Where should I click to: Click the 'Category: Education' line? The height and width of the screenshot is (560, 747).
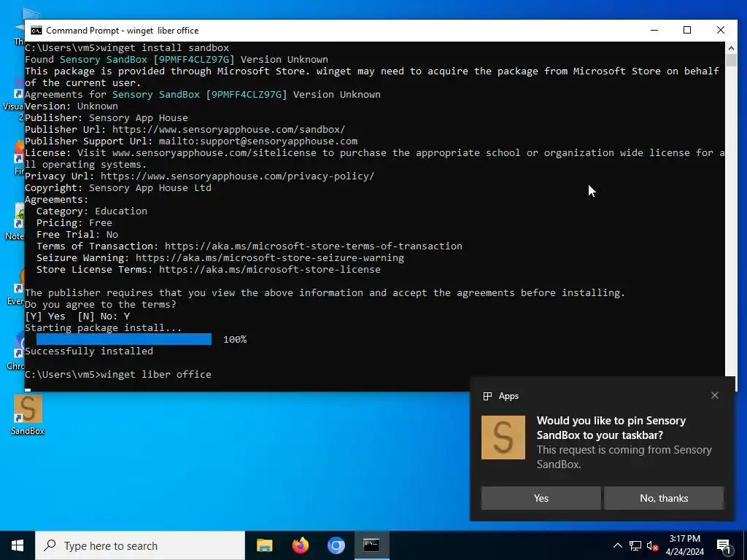click(x=91, y=211)
